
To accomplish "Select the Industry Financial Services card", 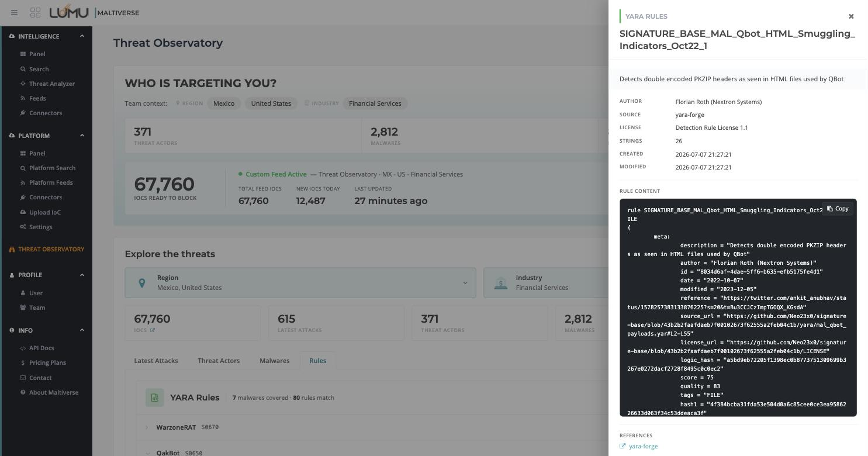I will (x=546, y=283).
